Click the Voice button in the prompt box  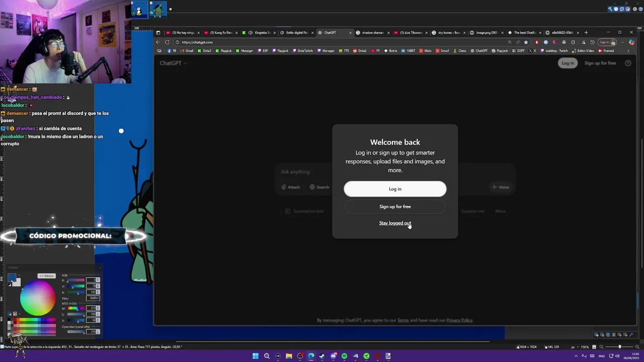(501, 187)
